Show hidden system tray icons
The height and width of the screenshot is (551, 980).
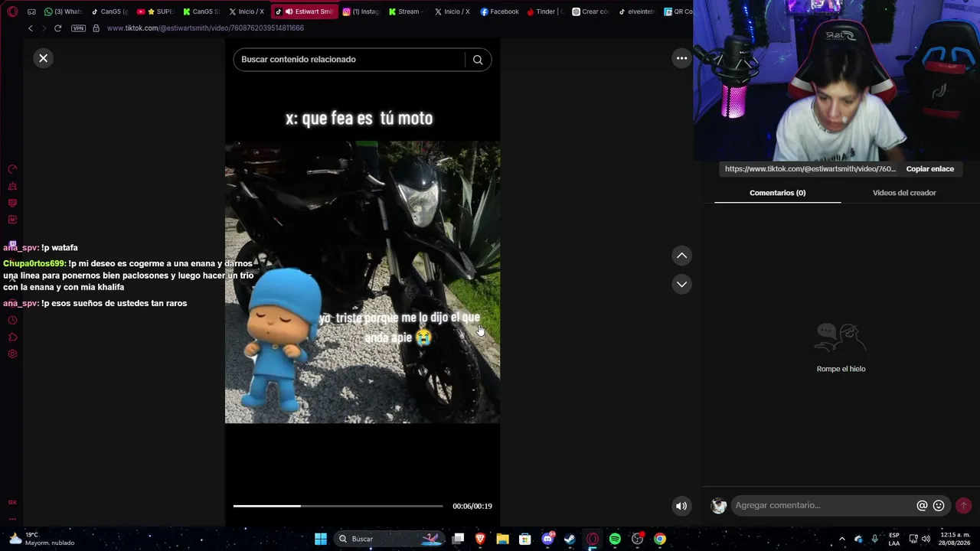pyautogui.click(x=842, y=539)
